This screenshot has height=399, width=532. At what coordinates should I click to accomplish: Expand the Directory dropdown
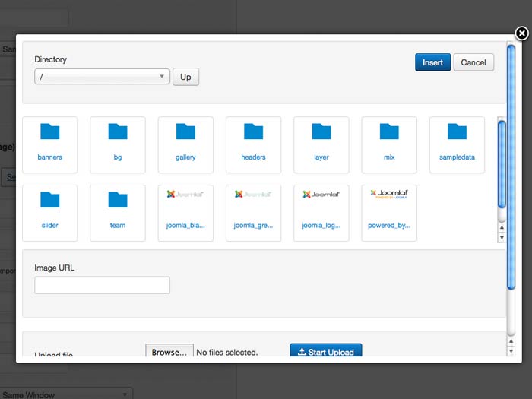(x=102, y=77)
